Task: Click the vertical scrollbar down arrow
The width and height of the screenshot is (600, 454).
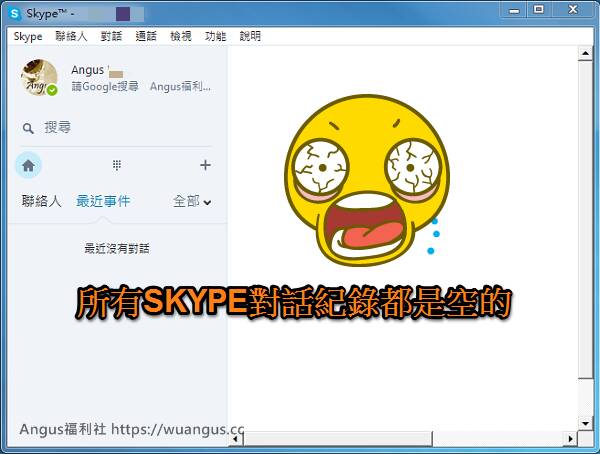Action: pyautogui.click(x=585, y=423)
